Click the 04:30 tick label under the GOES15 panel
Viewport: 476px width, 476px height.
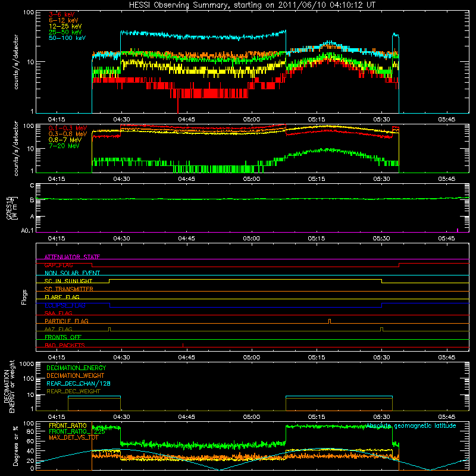tap(121, 239)
